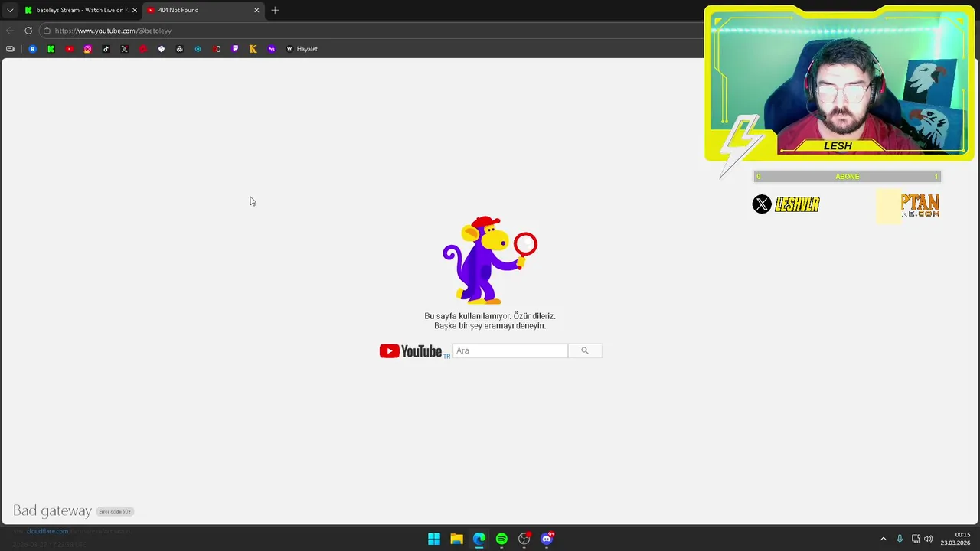Image resolution: width=980 pixels, height=551 pixels.
Task: Click the browser back arrow
Action: [x=10, y=31]
